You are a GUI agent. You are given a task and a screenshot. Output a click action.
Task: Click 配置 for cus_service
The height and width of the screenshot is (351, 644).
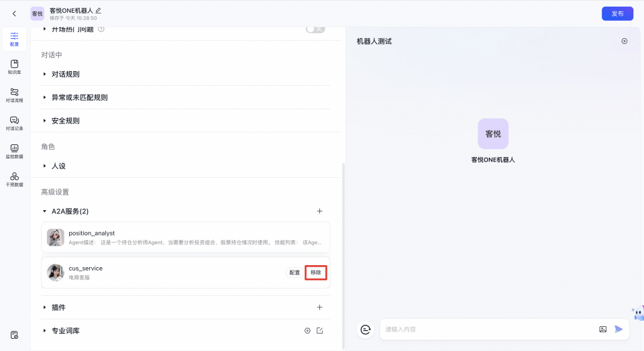pos(294,272)
